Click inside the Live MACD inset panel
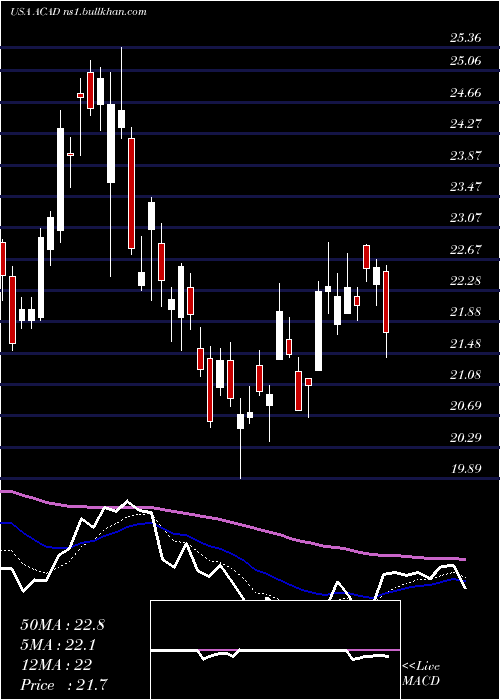 pos(275,650)
